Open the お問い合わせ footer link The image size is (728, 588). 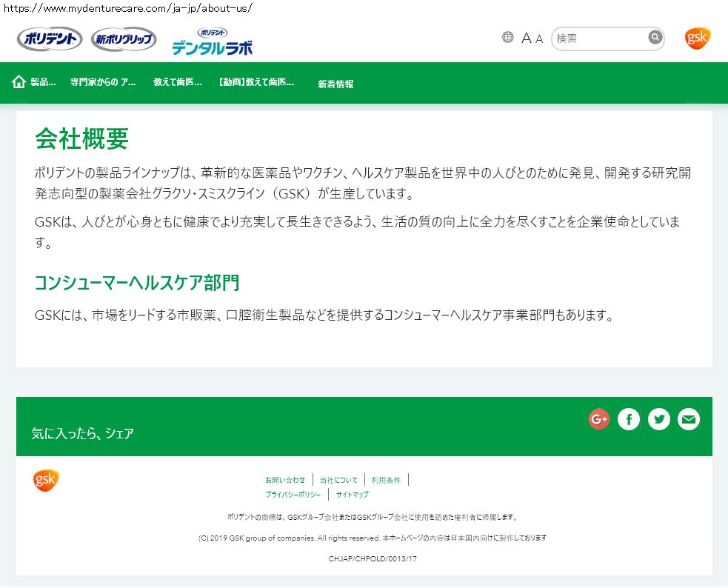click(x=286, y=480)
